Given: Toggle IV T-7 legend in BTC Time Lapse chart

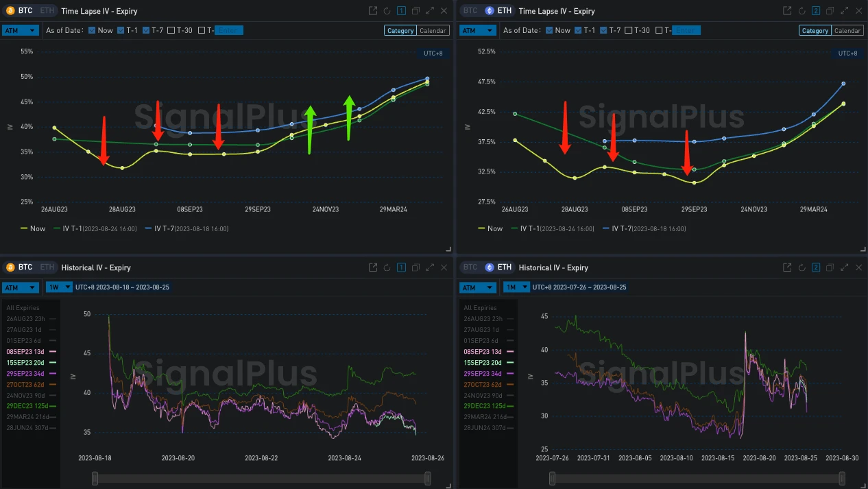Looking at the screenshot, I should pos(186,228).
